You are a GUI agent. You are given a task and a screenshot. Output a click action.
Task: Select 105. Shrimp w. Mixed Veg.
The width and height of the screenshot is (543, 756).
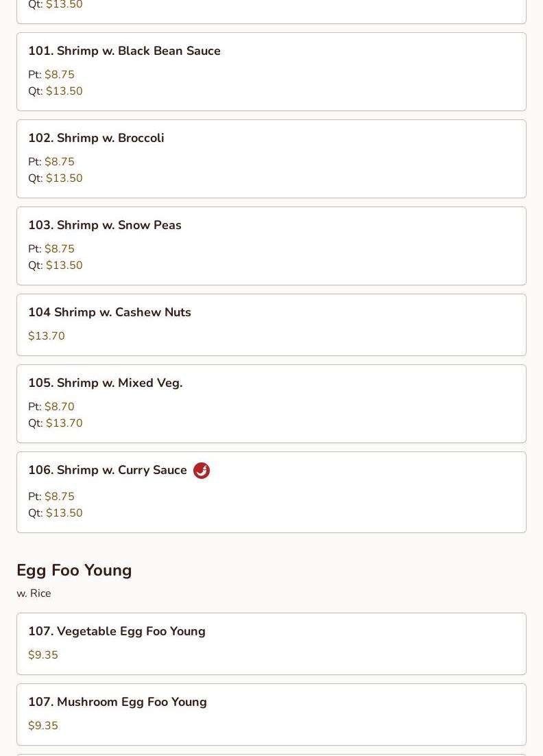(x=271, y=403)
